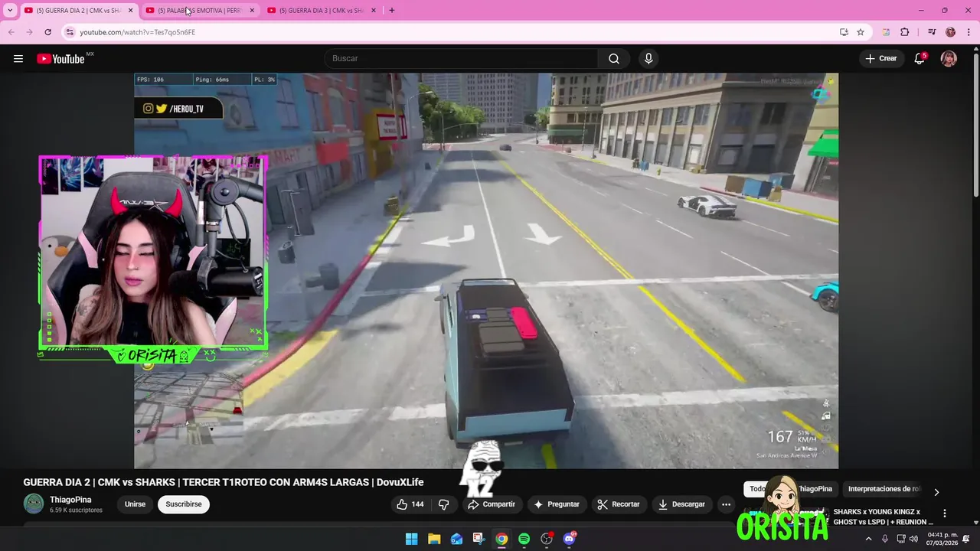Go back in browser history
The width and height of the screenshot is (980, 551).
[x=11, y=32]
